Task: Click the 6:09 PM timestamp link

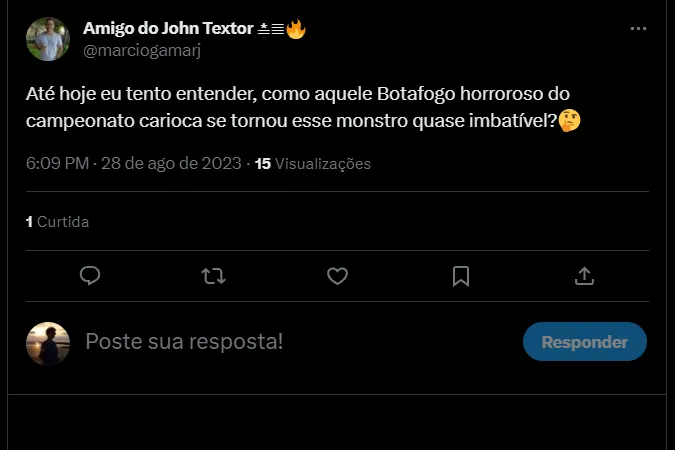Action: coord(57,163)
